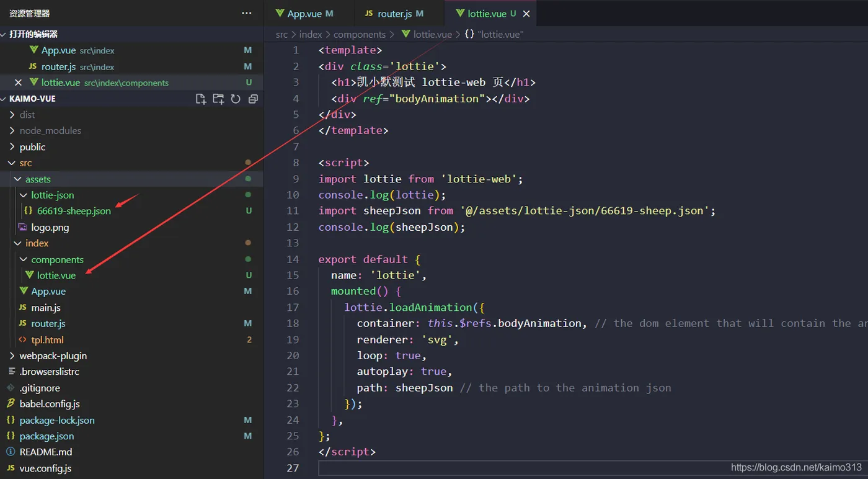
Task: Collapse the src folder
Action: (x=25, y=163)
